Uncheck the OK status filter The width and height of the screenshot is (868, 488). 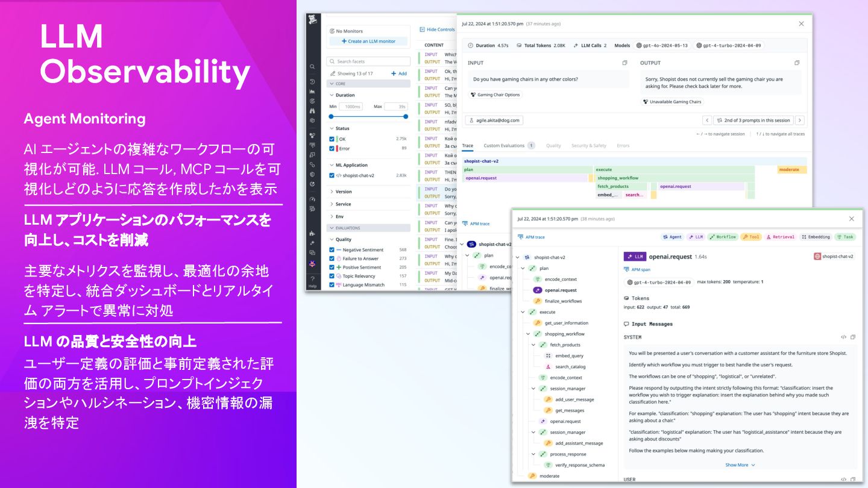[332, 139]
